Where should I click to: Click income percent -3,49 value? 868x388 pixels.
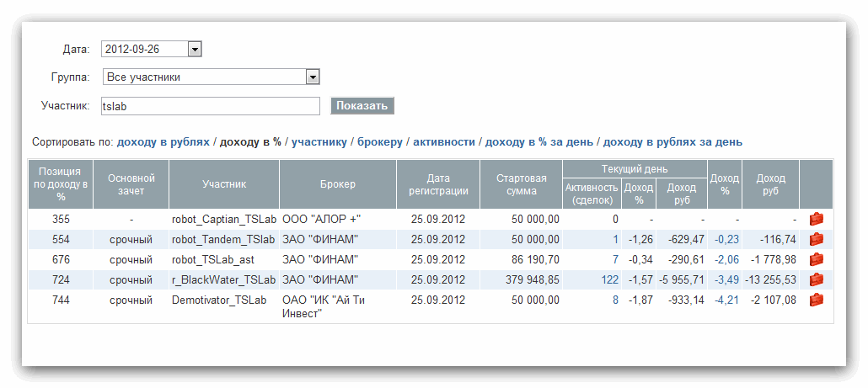pos(726,279)
